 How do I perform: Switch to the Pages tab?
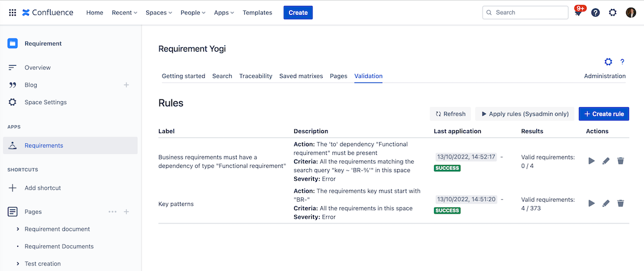point(338,76)
